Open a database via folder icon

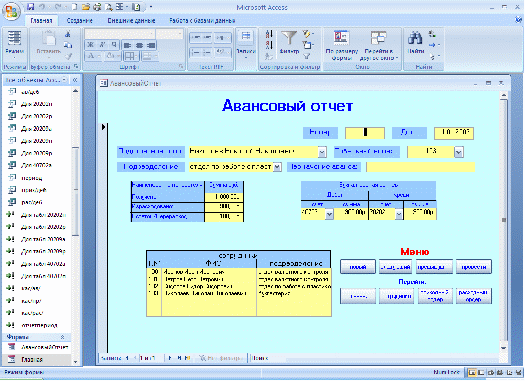pyautogui.click(x=86, y=7)
